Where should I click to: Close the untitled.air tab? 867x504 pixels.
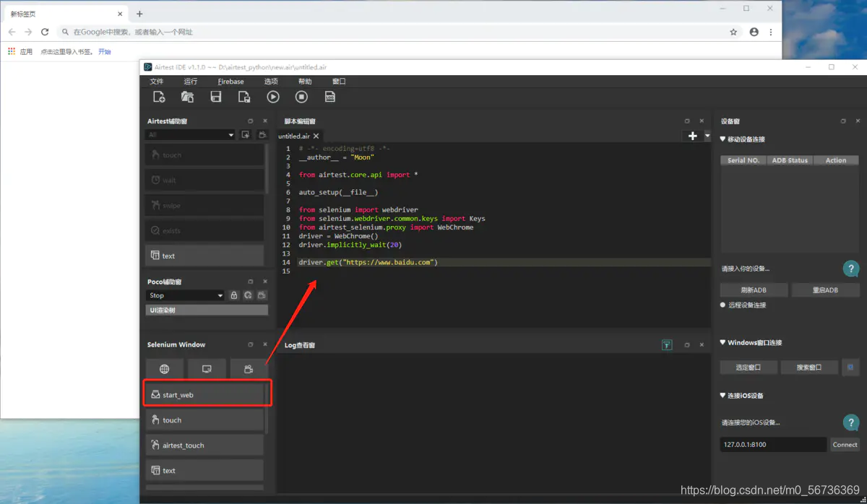[316, 136]
